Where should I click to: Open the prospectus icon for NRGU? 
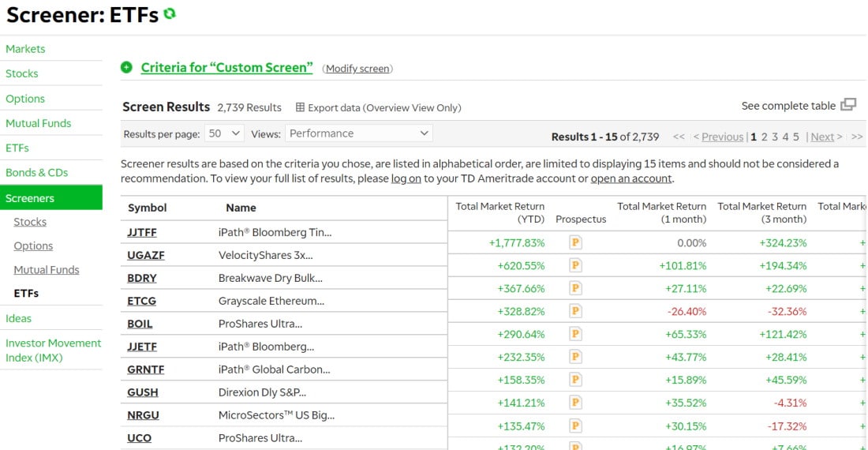tap(576, 426)
